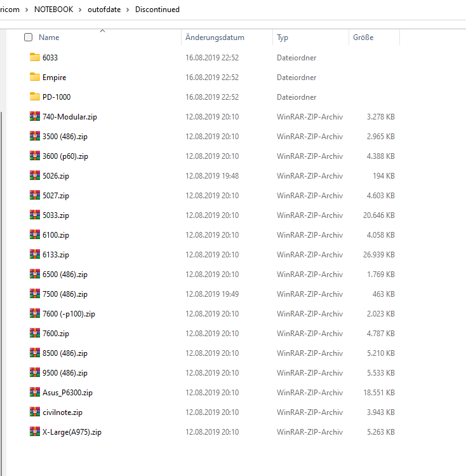
Task: Toggle the select-all checkbox beside Name
Action: [x=28, y=37]
